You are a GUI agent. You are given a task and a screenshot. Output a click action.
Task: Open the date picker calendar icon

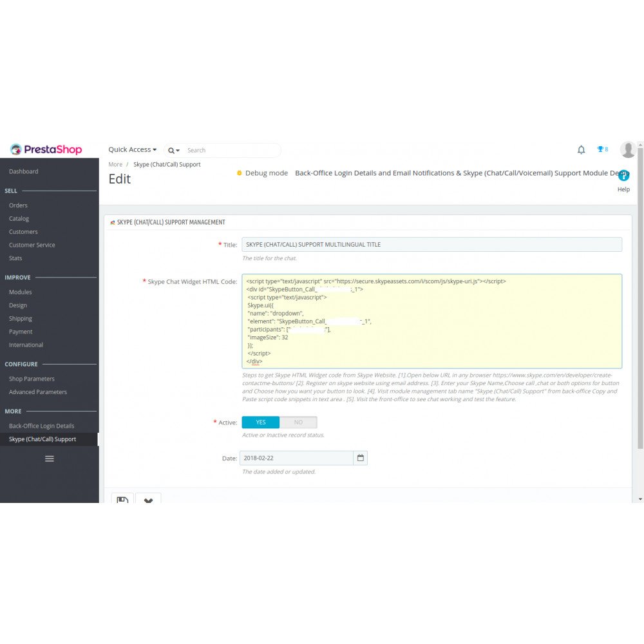360,457
